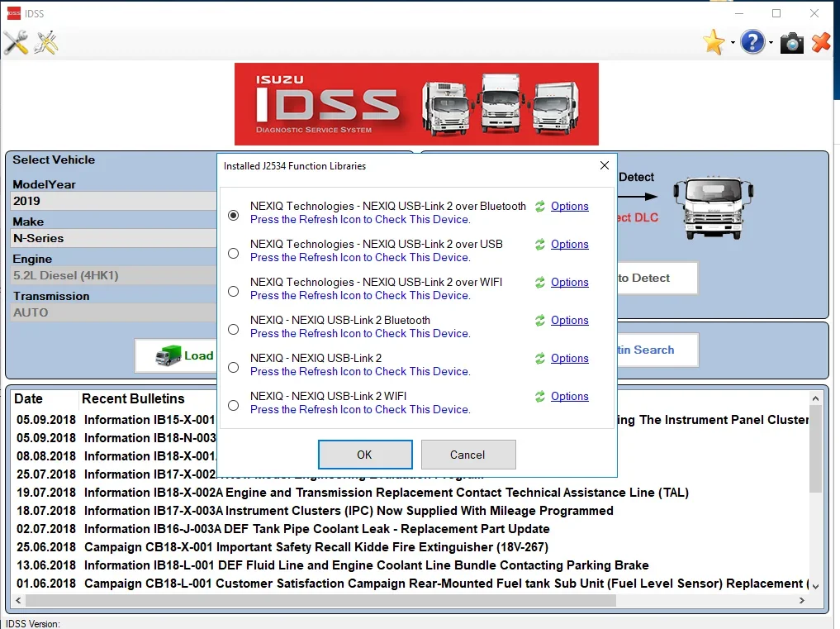Select NEXIQ USB-Link 2 over USB radio

coord(233,253)
